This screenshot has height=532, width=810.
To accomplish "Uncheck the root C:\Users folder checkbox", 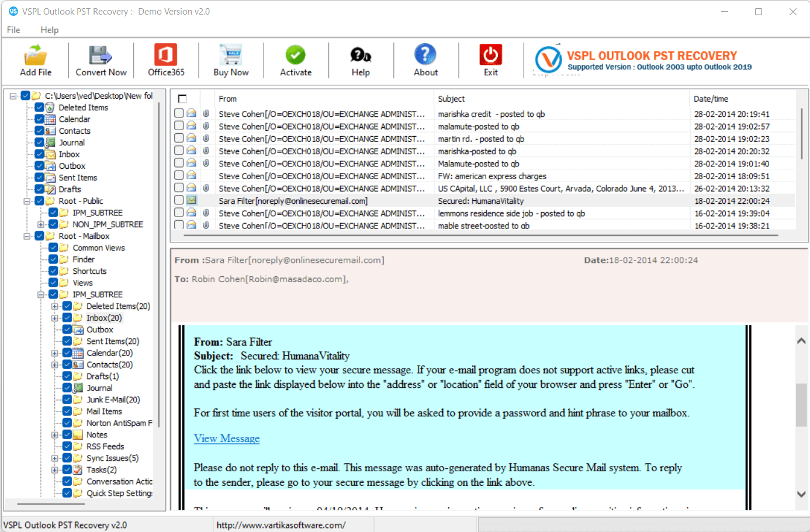I will 25,96.
